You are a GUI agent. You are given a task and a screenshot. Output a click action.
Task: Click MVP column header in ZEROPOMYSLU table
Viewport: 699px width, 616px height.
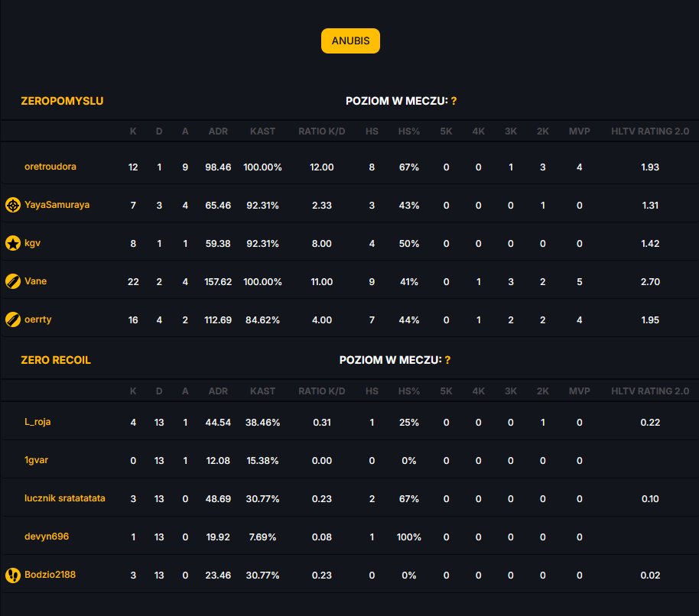click(580, 131)
